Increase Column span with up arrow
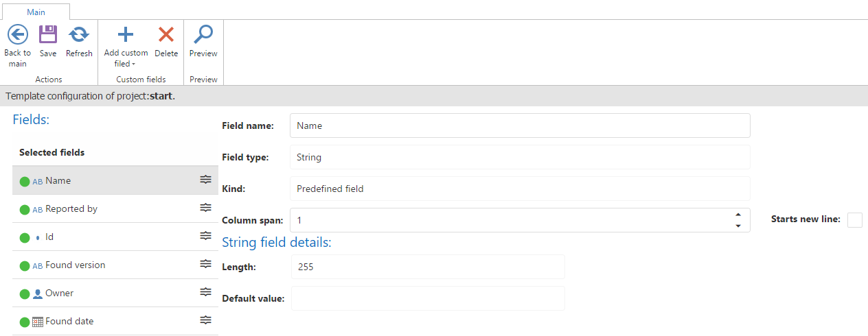868x336 pixels. [x=738, y=215]
